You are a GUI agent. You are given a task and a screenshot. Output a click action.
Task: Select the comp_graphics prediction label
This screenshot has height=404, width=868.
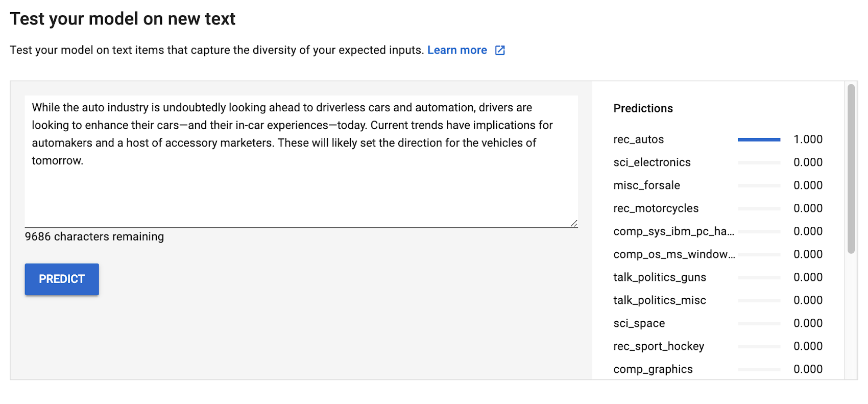653,369
